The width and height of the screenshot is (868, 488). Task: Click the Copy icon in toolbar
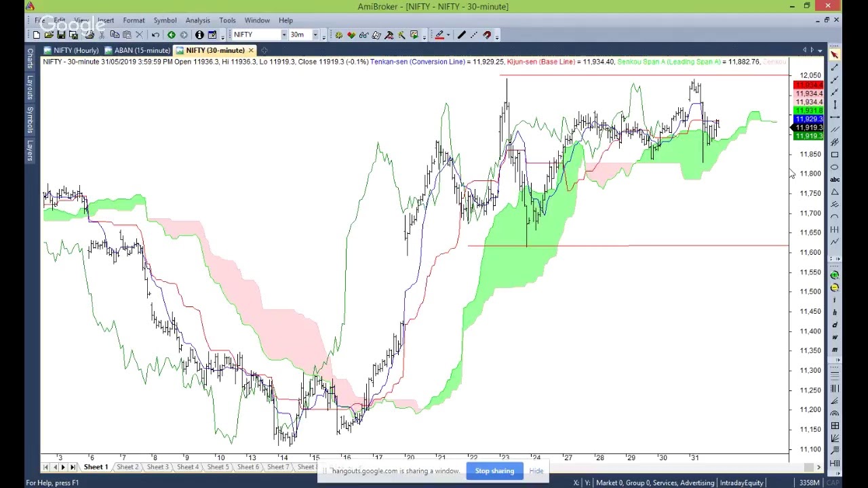tap(115, 35)
